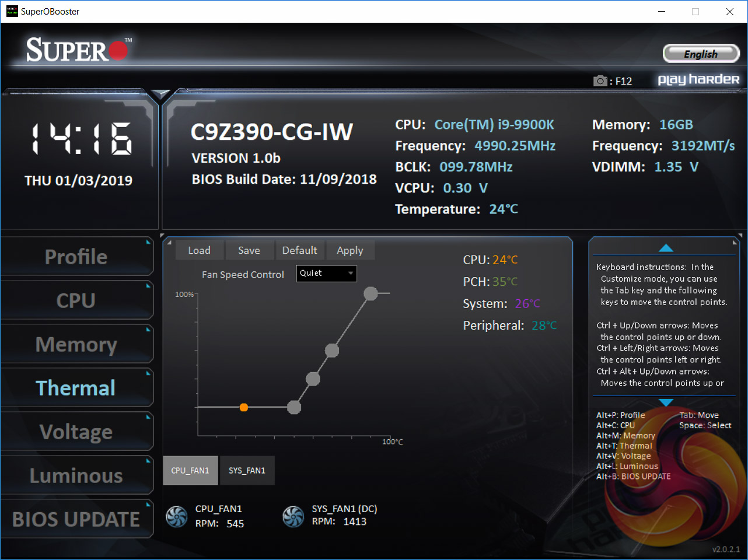Click the PCH temperature 35°C
Image resolution: width=748 pixels, height=560 pixels.
pos(505,282)
